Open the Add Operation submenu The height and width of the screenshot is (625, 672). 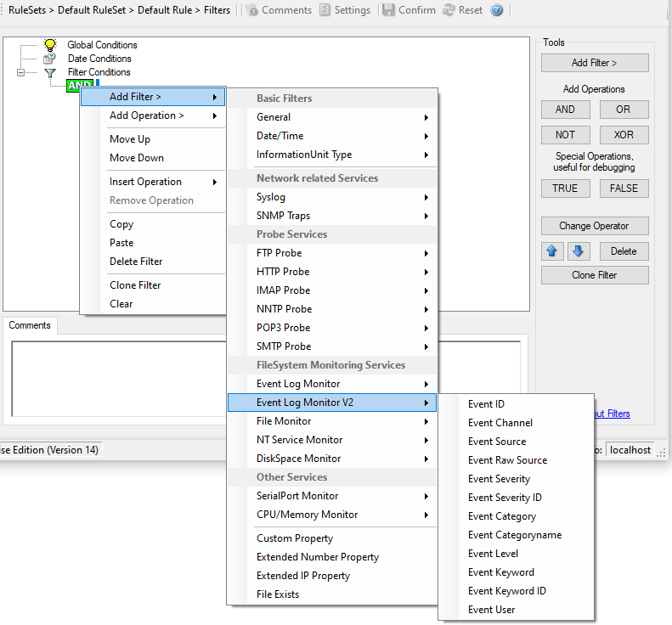[x=153, y=115]
